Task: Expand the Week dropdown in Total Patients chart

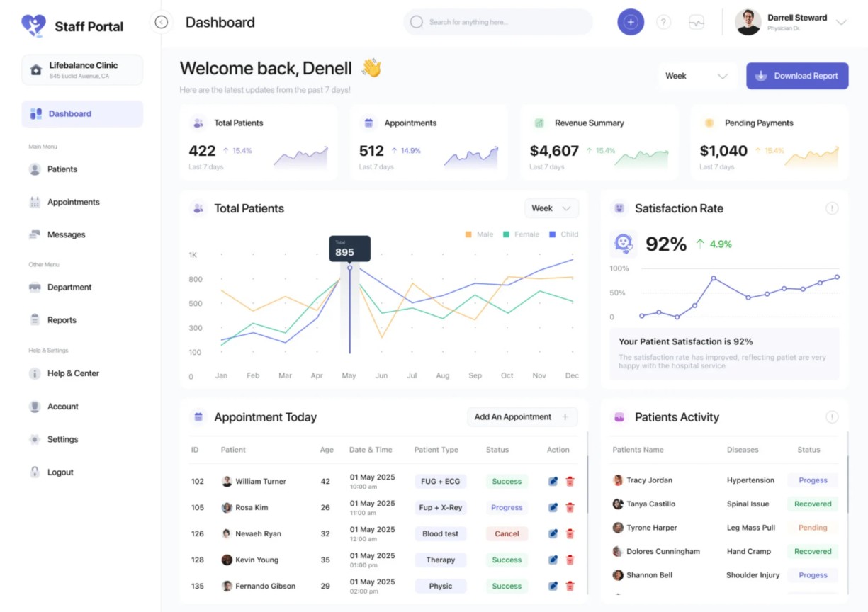Action: point(551,208)
